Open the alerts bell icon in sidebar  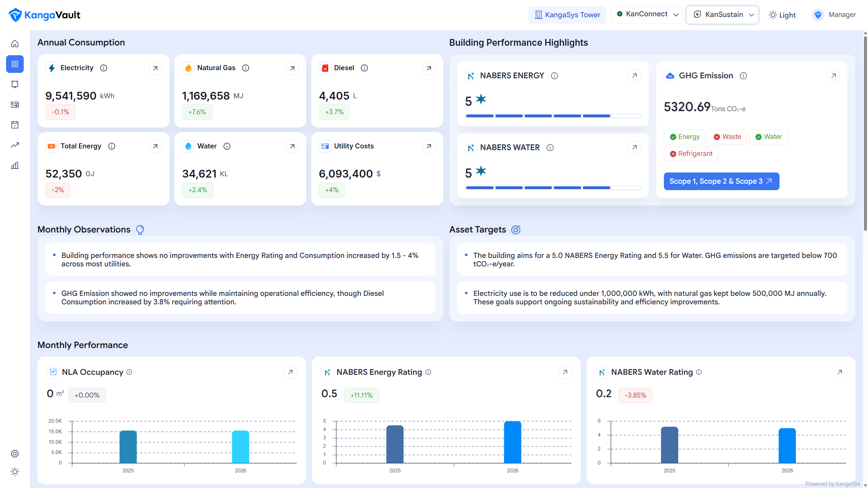coord(15,84)
